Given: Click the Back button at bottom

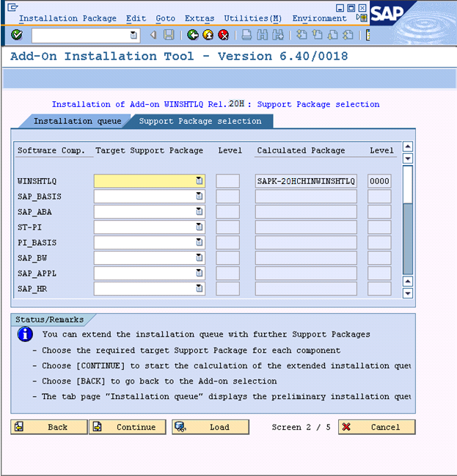Looking at the screenshot, I should (x=49, y=427).
